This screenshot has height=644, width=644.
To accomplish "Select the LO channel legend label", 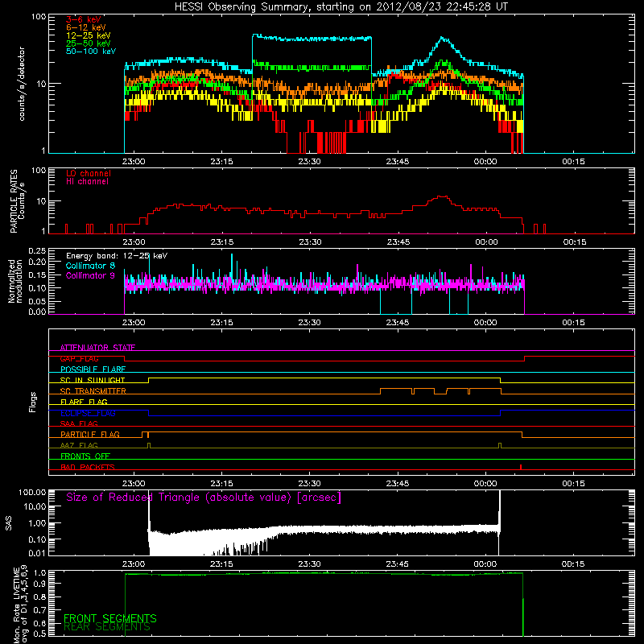I will (89, 173).
